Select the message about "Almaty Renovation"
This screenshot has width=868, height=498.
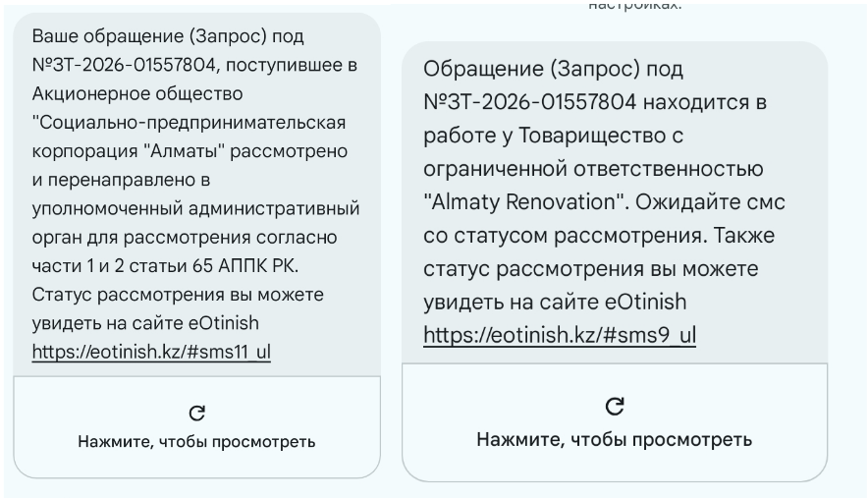point(615,187)
